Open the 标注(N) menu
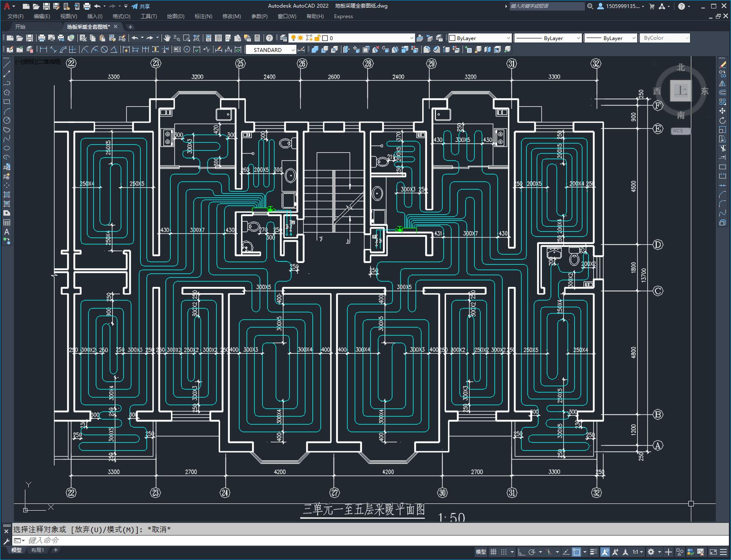The height and width of the screenshot is (560, 731). [x=203, y=16]
